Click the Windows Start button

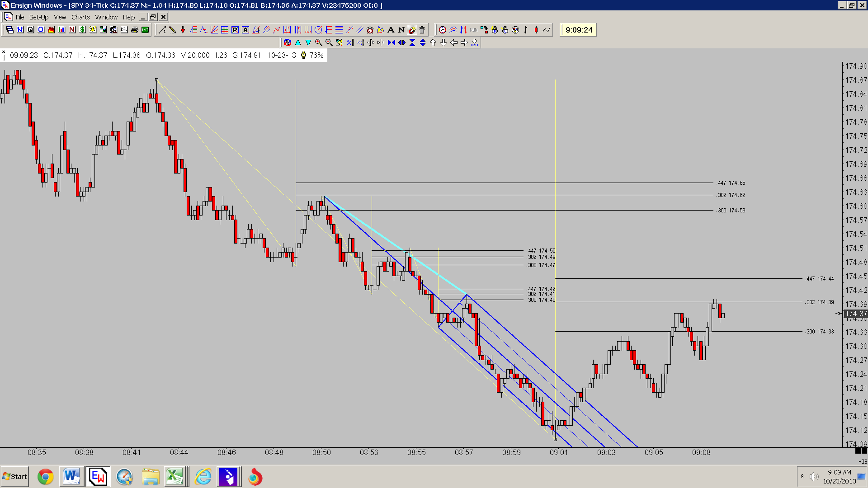click(15, 477)
